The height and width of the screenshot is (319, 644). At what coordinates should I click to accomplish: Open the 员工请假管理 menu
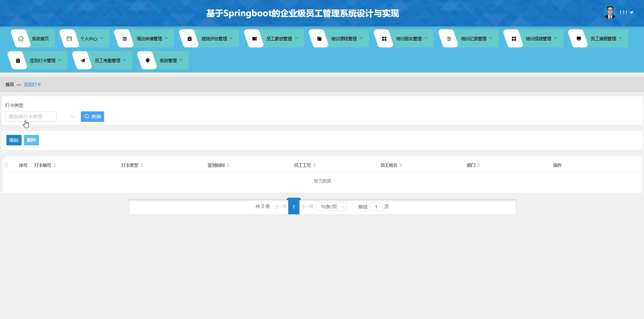click(603, 39)
